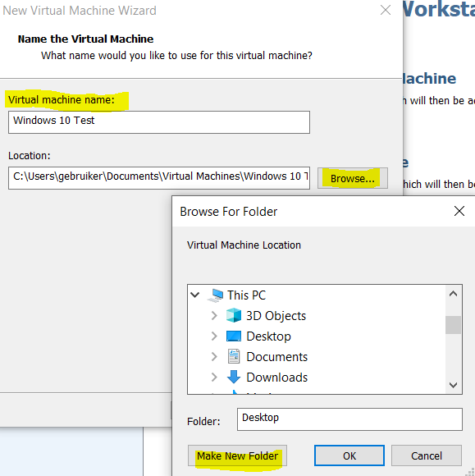
Task: Select the This PC computer icon
Action: click(x=216, y=295)
